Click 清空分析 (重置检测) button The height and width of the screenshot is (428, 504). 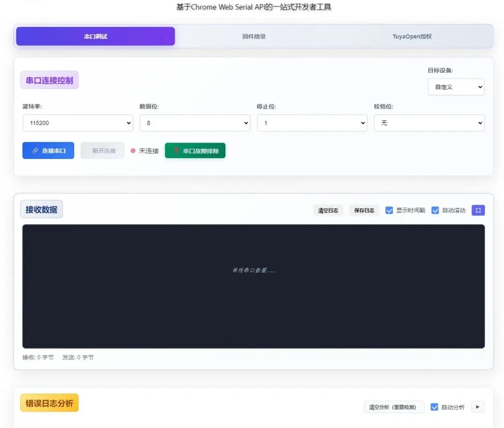[394, 407]
